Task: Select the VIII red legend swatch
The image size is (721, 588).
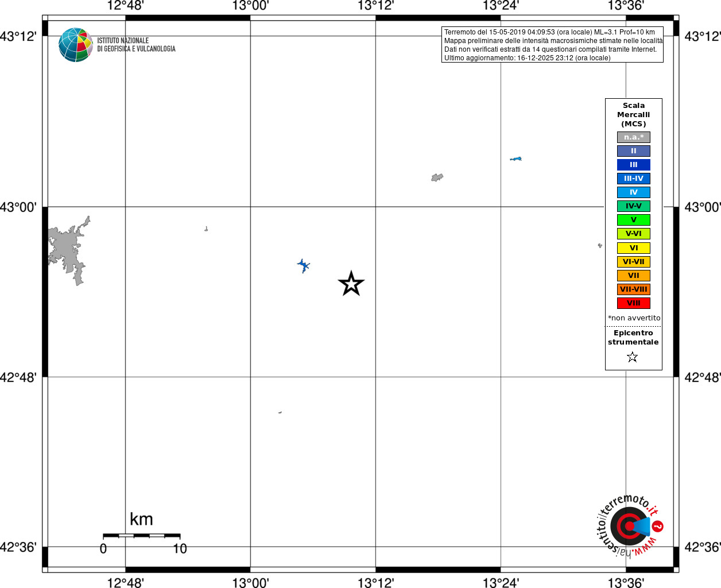Action: coord(634,303)
